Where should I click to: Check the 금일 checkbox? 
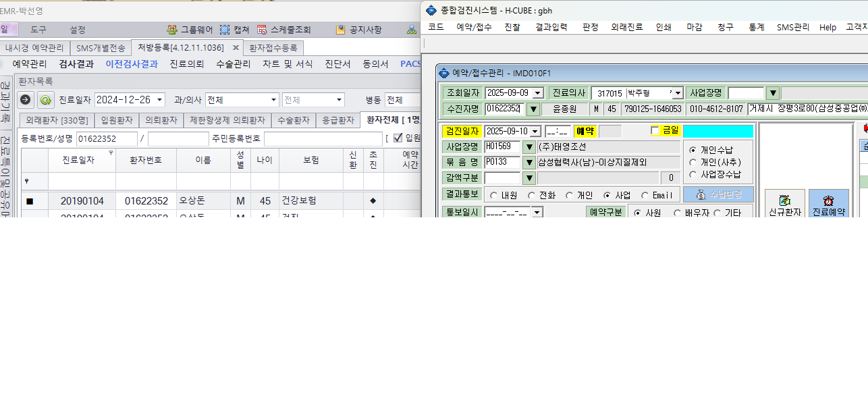tap(655, 131)
